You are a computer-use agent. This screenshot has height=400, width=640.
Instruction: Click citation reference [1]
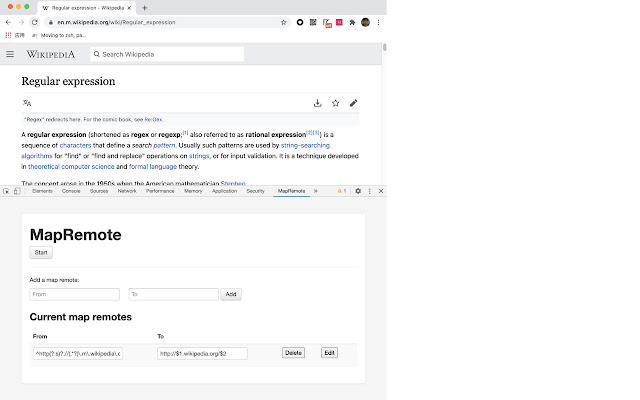tap(185, 133)
